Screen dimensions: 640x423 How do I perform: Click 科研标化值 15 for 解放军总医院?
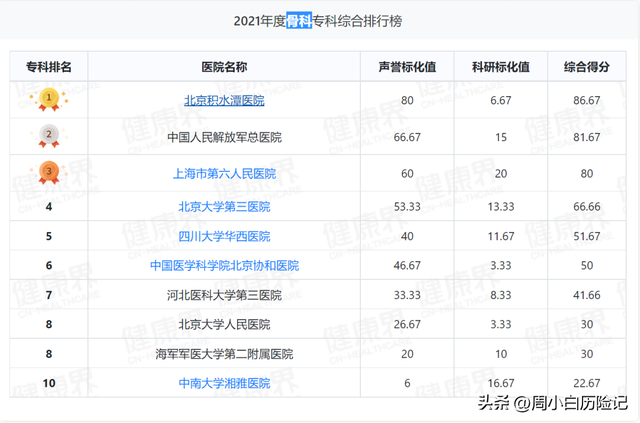501,137
